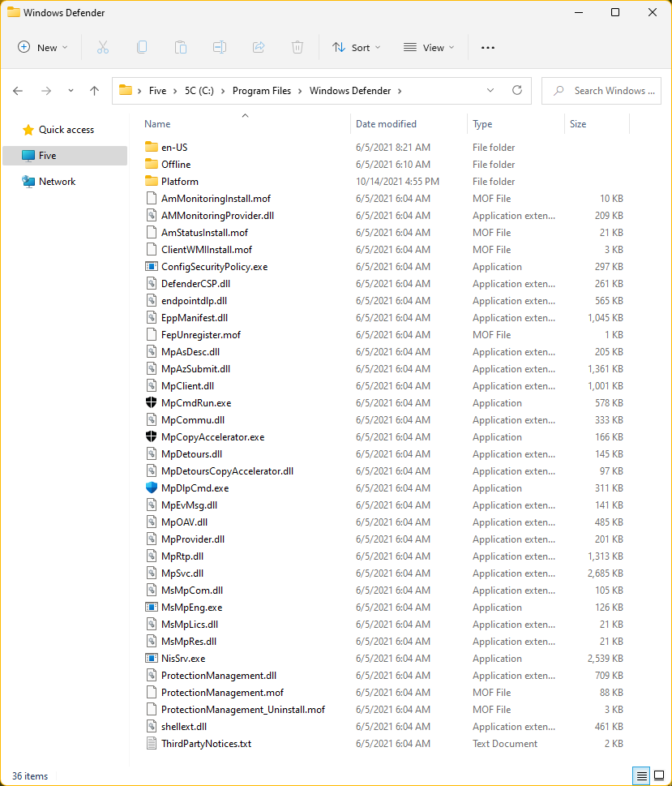Viewport: 672px width, 786px height.
Task: Click the Delete trash can icon
Action: 297,48
